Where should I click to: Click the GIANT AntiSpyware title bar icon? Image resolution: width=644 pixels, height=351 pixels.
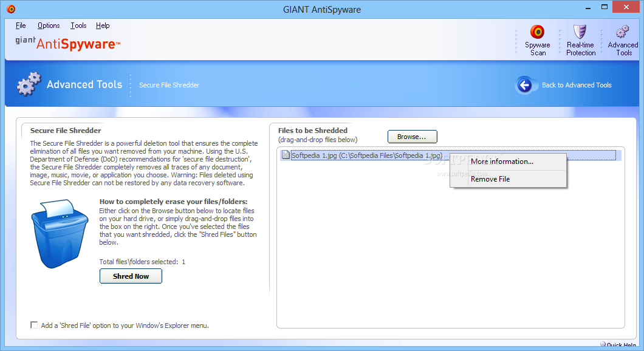click(11, 9)
